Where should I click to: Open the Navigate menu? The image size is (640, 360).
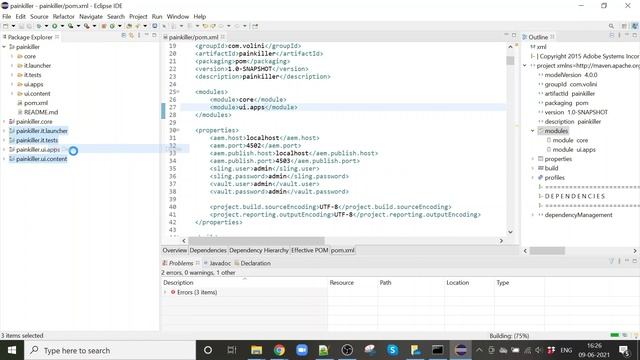91,16
